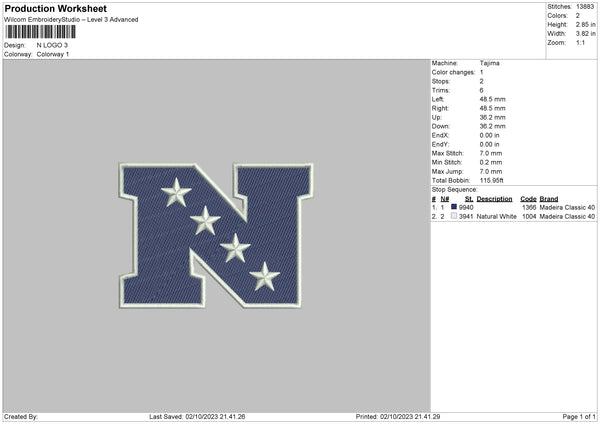The image size is (600, 424).
Task: Select the Colorway 1 value
Action: point(53,54)
